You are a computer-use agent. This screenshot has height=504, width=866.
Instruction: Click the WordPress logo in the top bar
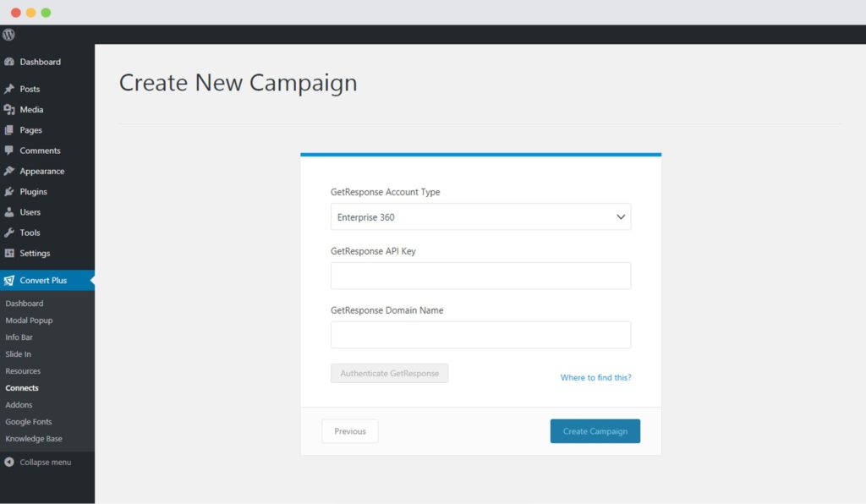(8, 35)
